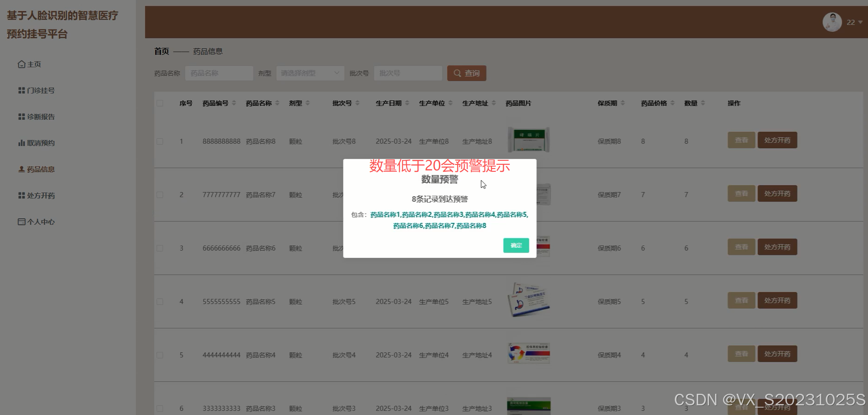Click drug number 8888888888 cell
The image size is (868, 415).
click(221, 141)
